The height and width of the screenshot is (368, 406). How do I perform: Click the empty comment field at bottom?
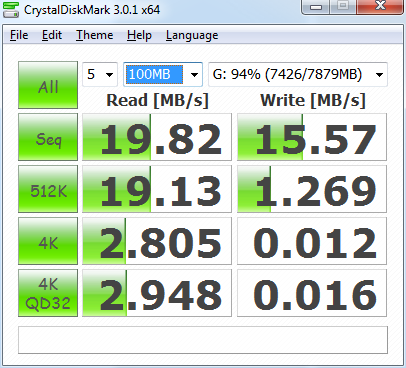[203, 340]
